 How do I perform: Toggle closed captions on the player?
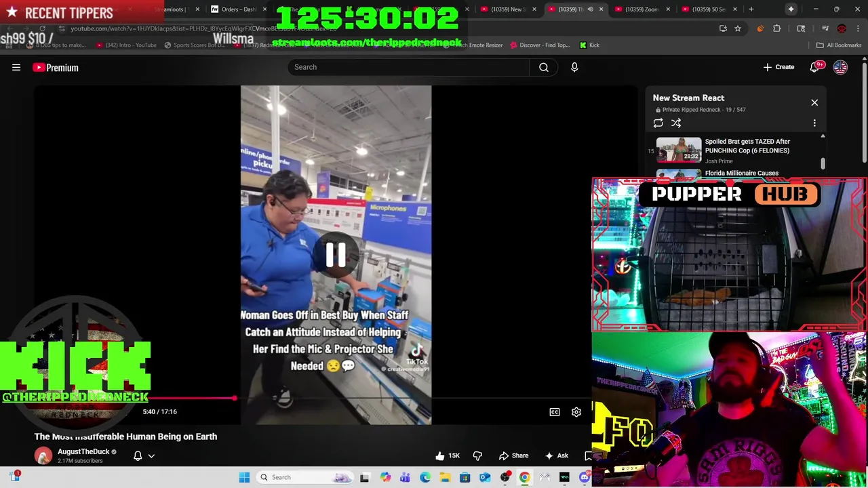(x=555, y=412)
